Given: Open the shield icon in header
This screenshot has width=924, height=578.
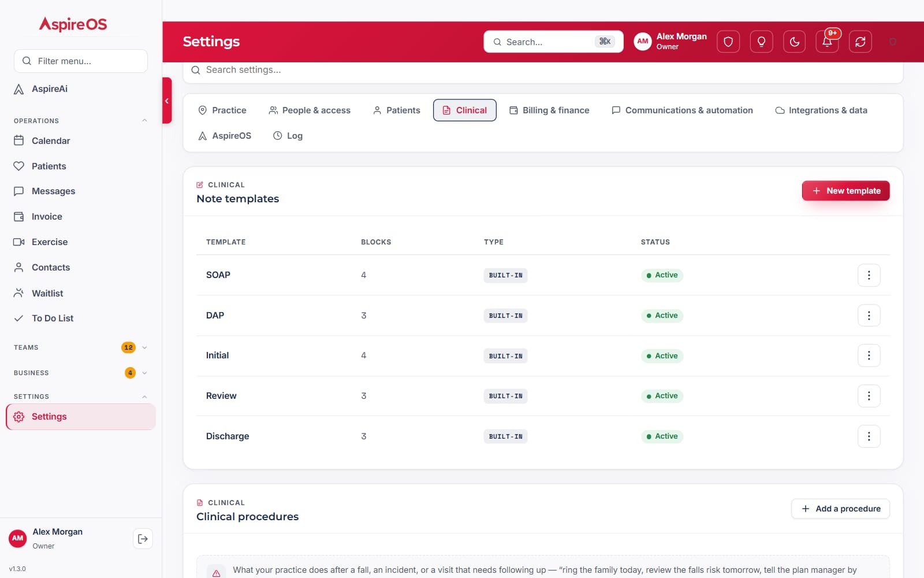Looking at the screenshot, I should [x=728, y=42].
